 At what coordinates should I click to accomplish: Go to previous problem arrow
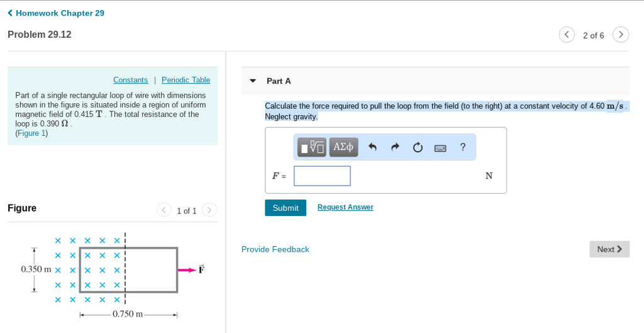pyautogui.click(x=567, y=35)
